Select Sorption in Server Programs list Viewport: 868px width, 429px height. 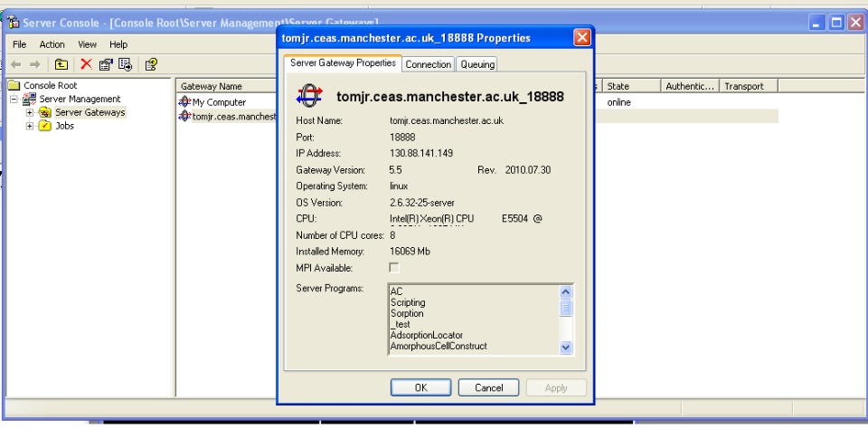click(x=407, y=314)
